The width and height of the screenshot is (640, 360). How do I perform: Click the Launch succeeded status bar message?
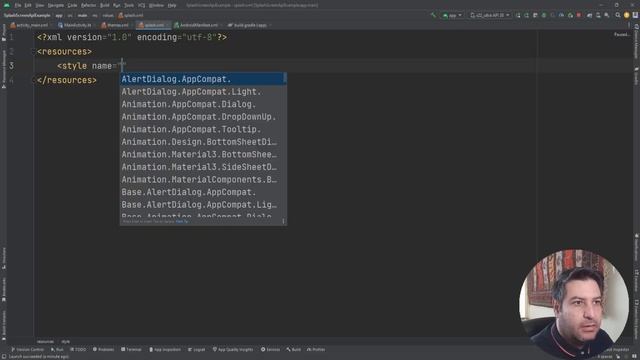pos(39,357)
